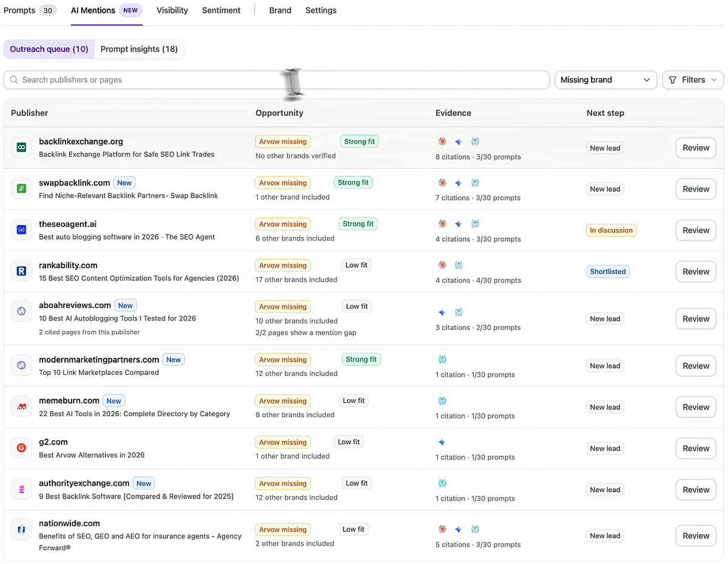Click the search magnifier icon
The width and height of the screenshot is (728, 564).
14,79
